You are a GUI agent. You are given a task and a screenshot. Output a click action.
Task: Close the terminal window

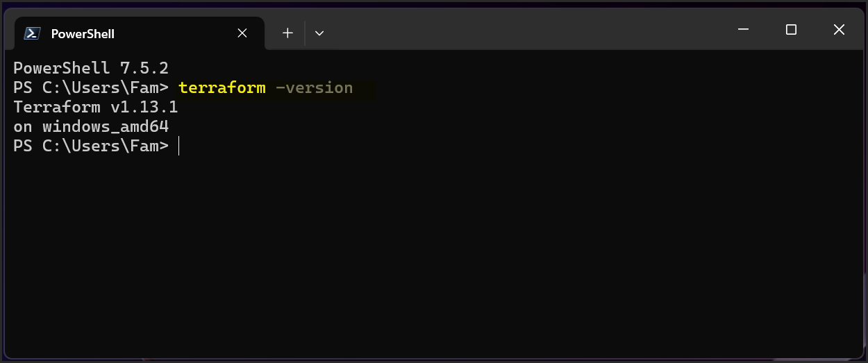[839, 30]
